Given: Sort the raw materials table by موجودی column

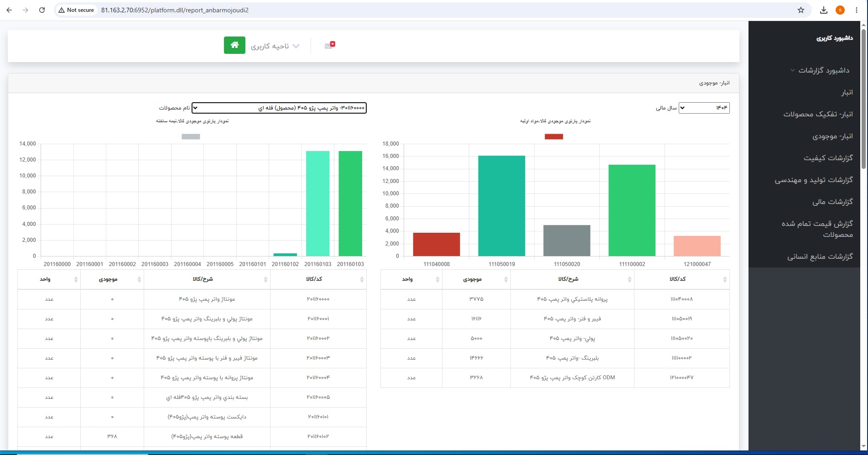Looking at the screenshot, I should pyautogui.click(x=476, y=279).
